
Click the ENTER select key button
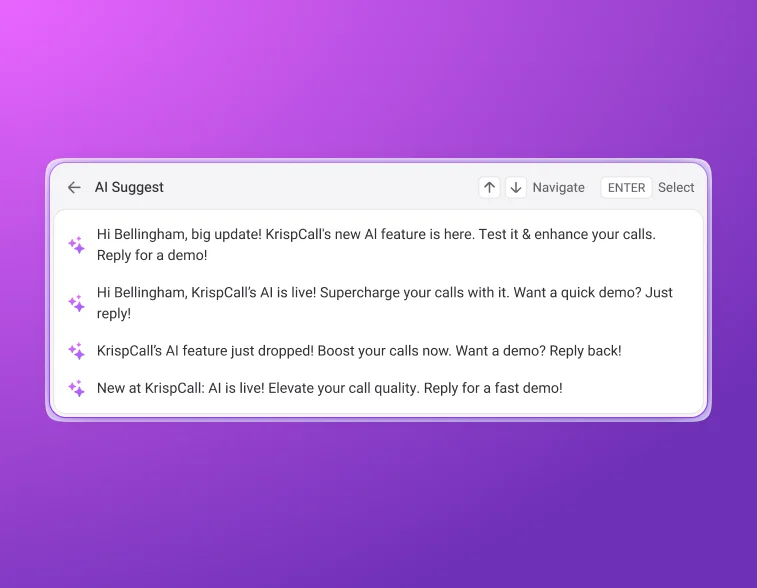pos(626,187)
